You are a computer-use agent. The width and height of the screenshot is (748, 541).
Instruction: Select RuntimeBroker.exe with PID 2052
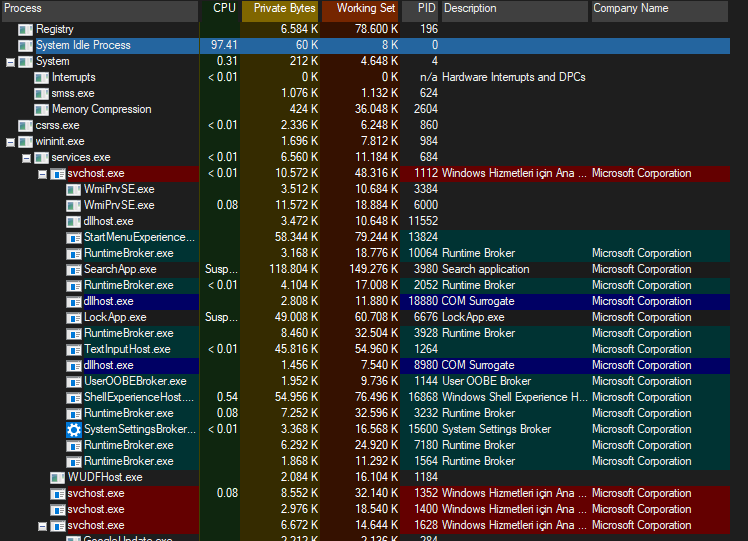tap(128, 285)
